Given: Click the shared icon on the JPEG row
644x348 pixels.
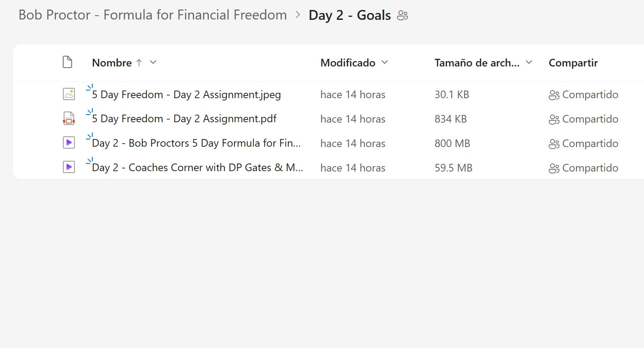Looking at the screenshot, I should click(x=554, y=95).
